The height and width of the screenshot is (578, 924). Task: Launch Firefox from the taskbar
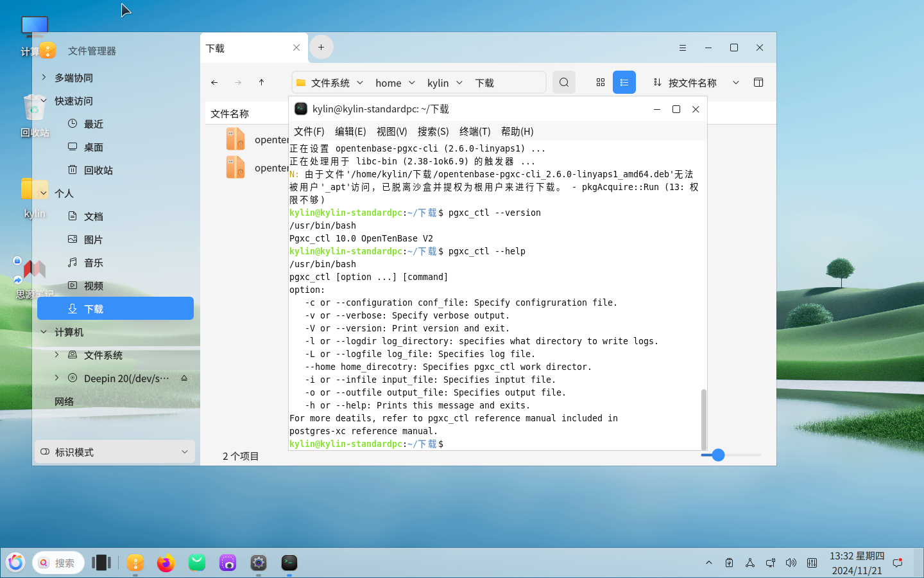166,563
